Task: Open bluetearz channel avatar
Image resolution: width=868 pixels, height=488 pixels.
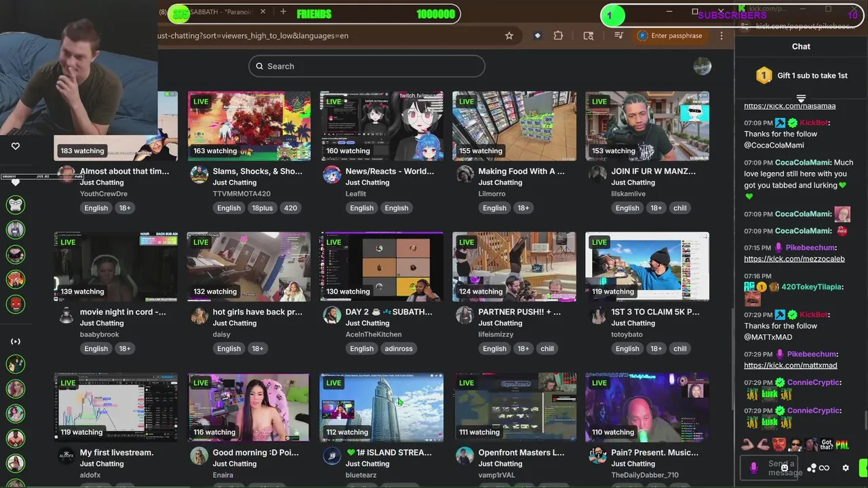Action: (332, 456)
